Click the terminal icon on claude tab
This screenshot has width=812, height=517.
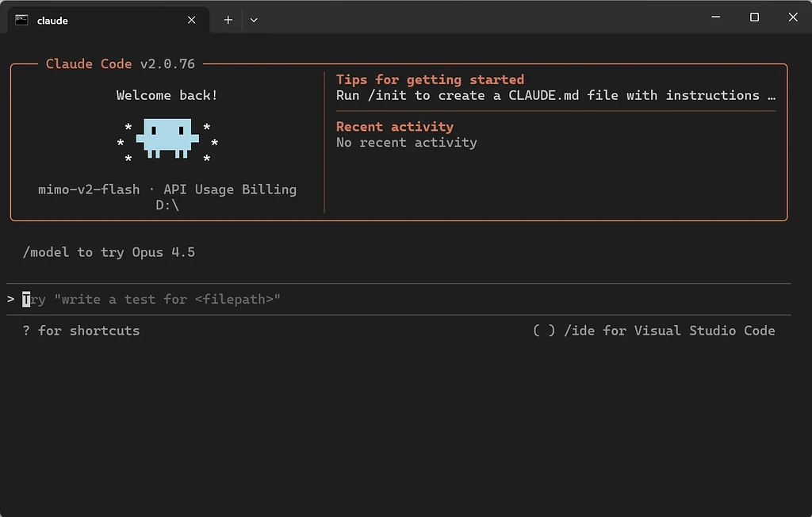(21, 20)
